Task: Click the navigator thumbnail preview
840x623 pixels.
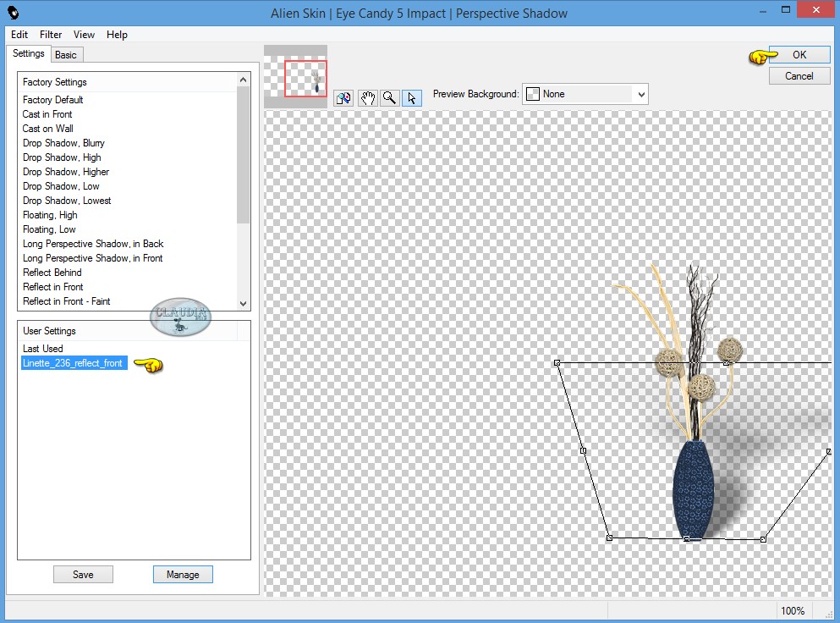Action: [x=296, y=76]
